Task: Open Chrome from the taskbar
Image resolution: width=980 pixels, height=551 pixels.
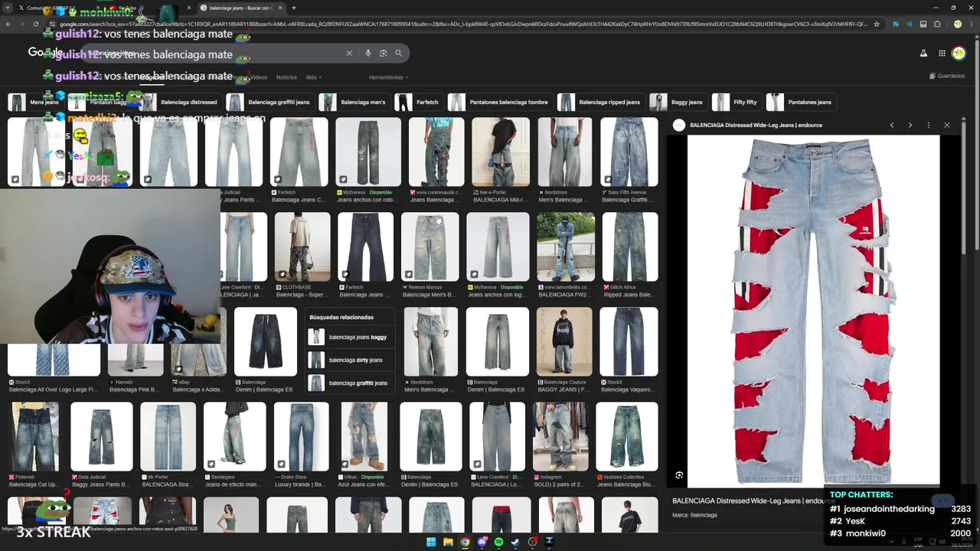Action: point(465,542)
